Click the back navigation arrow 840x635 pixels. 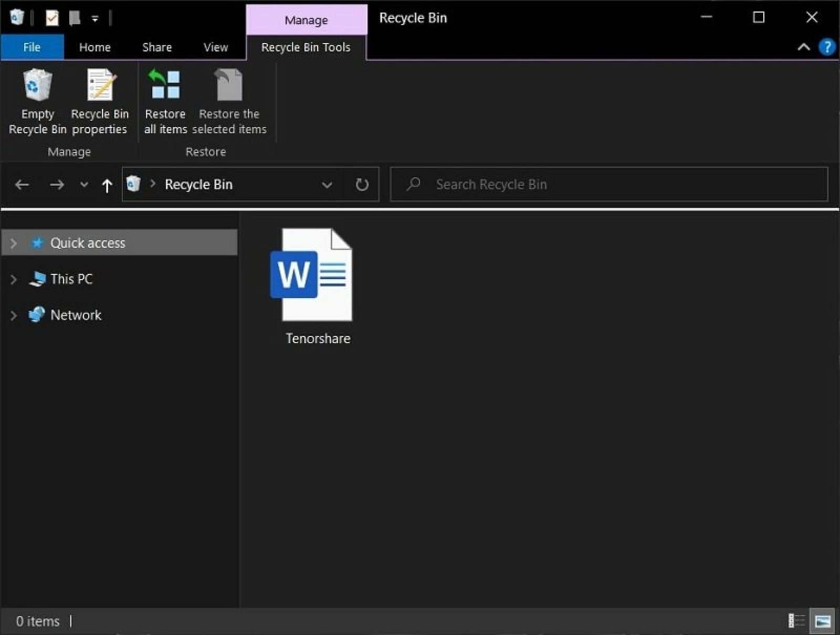point(22,184)
